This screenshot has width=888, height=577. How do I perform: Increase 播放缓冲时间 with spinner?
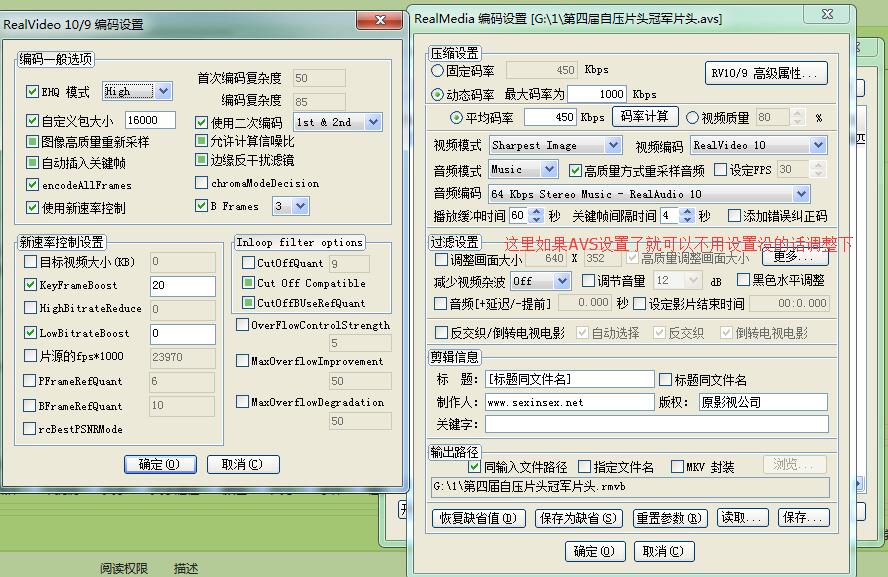click(536, 212)
